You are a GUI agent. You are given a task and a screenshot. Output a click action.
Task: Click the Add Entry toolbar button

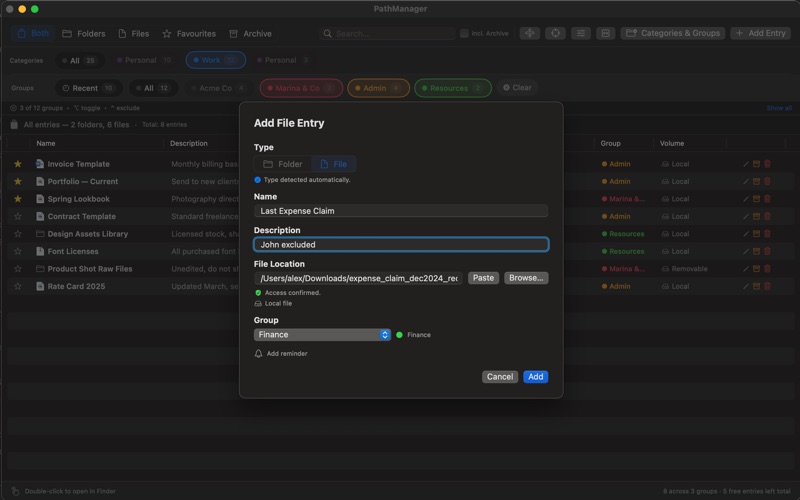tap(760, 33)
